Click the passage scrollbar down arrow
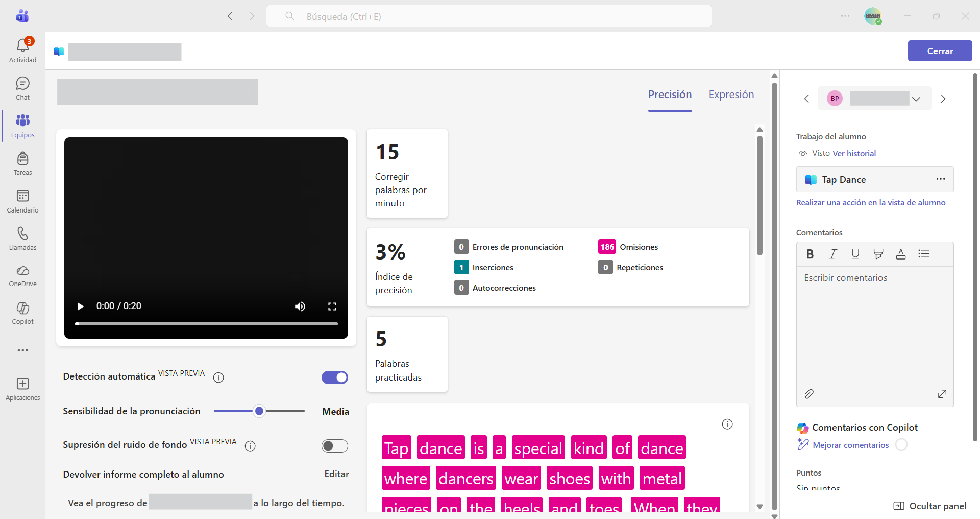The width and height of the screenshot is (980, 519). [x=759, y=507]
